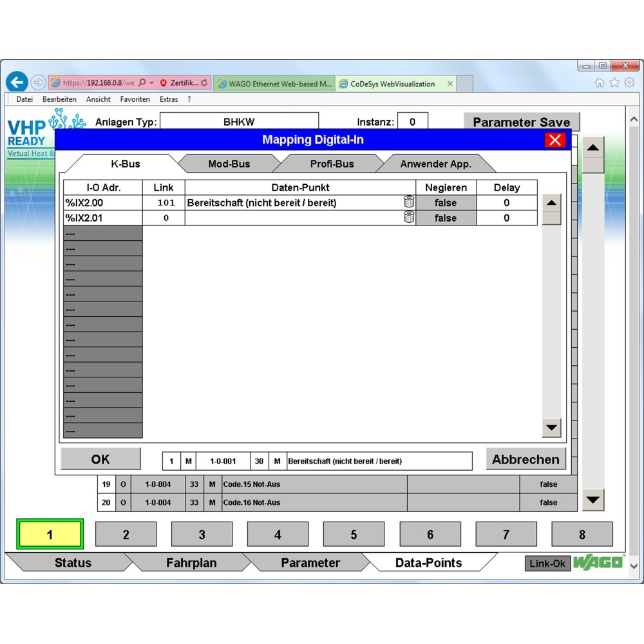
Task: Open Internet Explorer settings gear
Action: (x=629, y=82)
